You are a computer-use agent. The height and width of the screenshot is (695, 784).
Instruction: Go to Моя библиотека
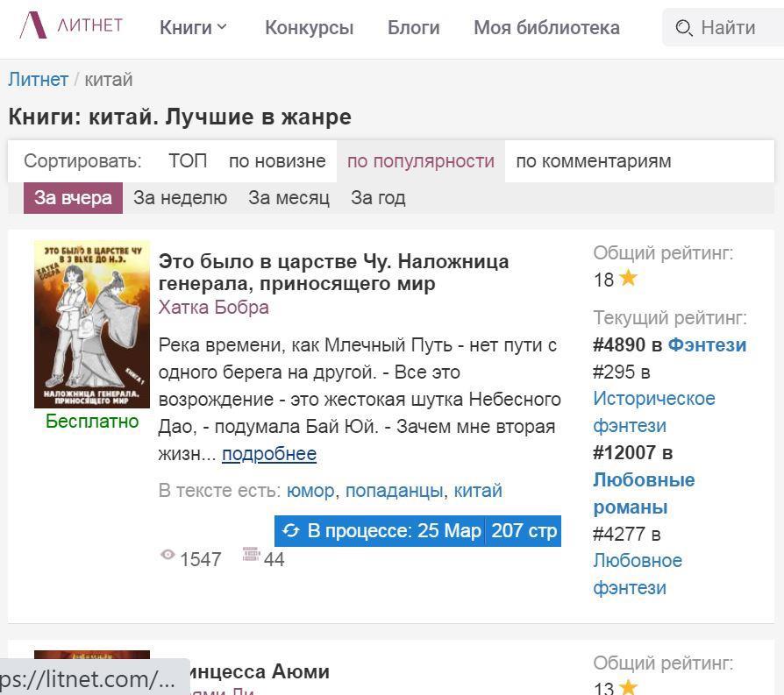pos(546,27)
